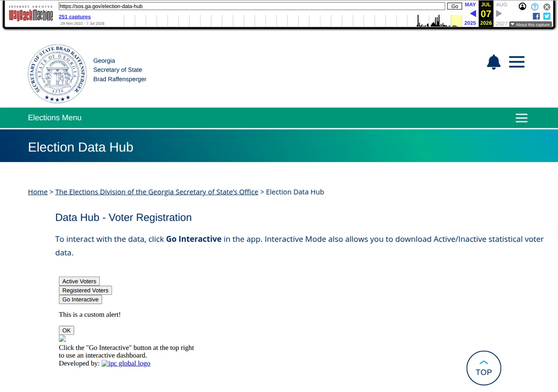Close the Wayback toolbar with X icon

547,7
